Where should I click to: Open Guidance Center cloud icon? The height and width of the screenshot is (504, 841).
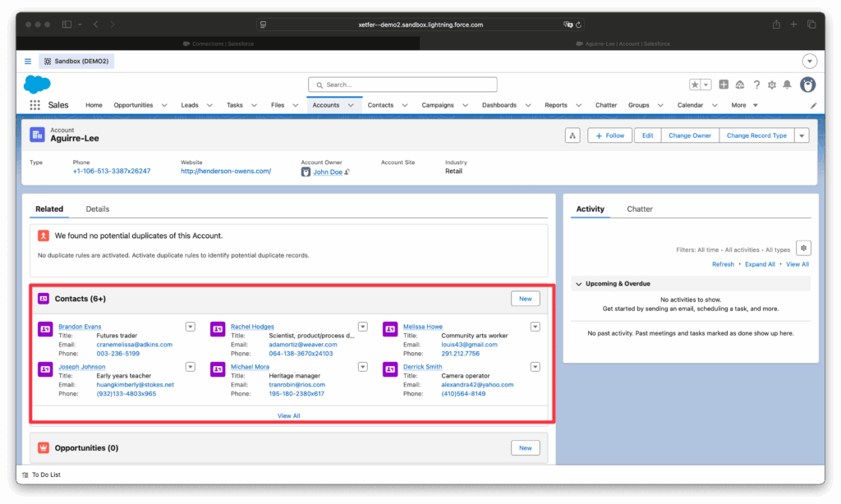point(740,85)
